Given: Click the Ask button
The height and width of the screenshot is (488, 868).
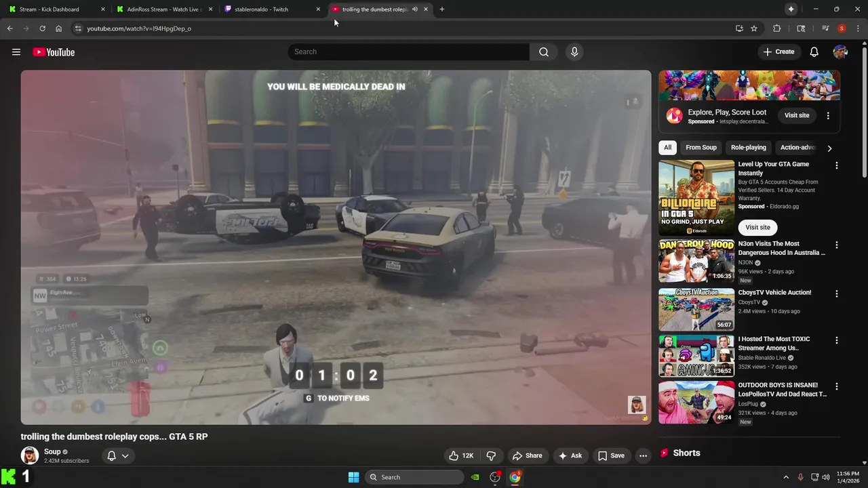Looking at the screenshot, I should click(570, 455).
